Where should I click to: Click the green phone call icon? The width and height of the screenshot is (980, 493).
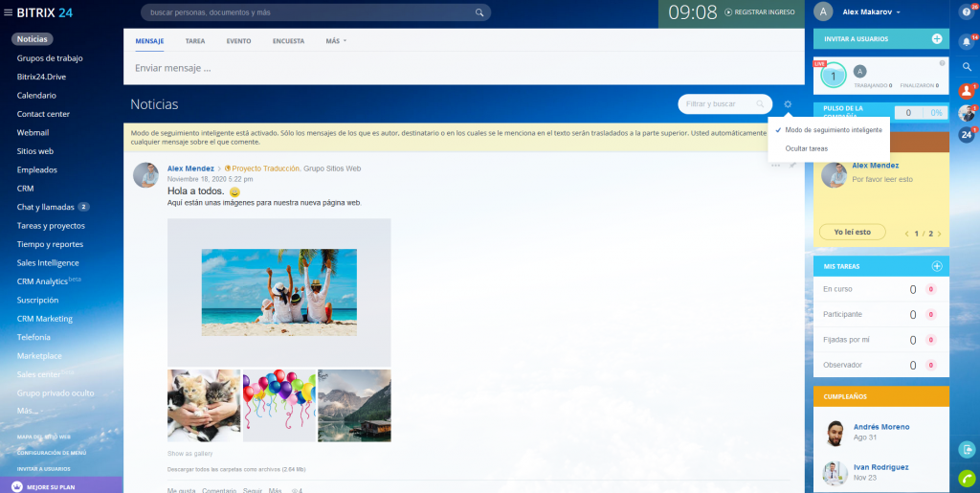pos(967,477)
